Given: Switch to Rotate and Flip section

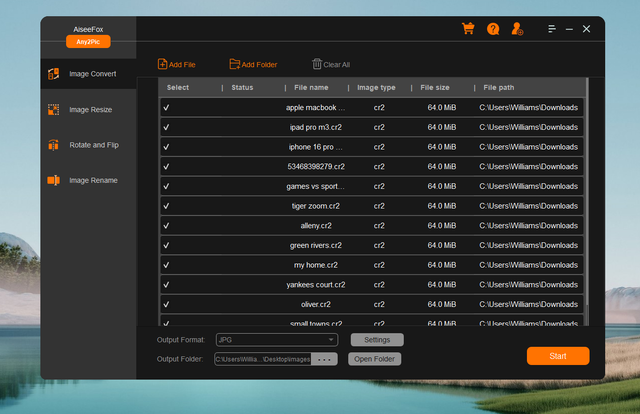Looking at the screenshot, I should click(94, 145).
